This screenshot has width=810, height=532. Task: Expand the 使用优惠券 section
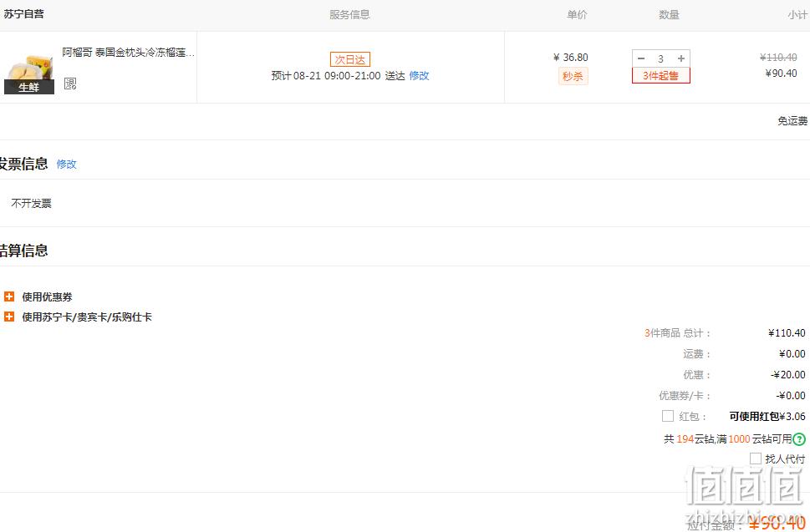pos(9,296)
